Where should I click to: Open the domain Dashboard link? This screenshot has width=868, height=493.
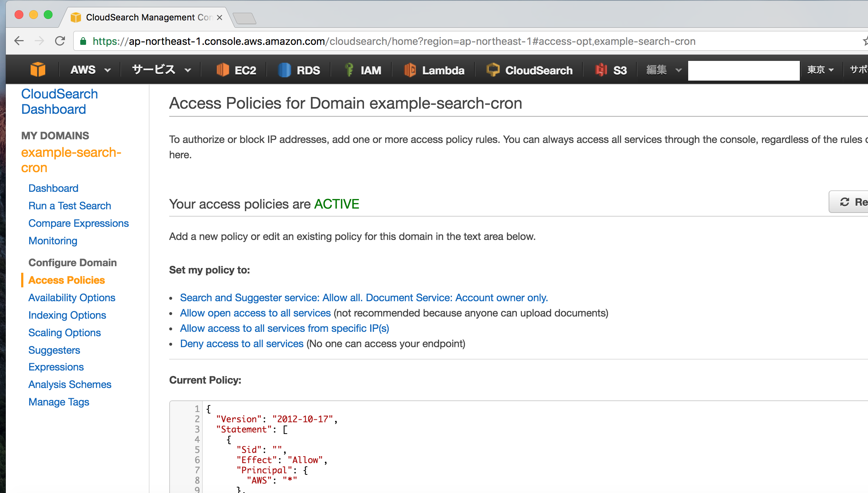[53, 188]
